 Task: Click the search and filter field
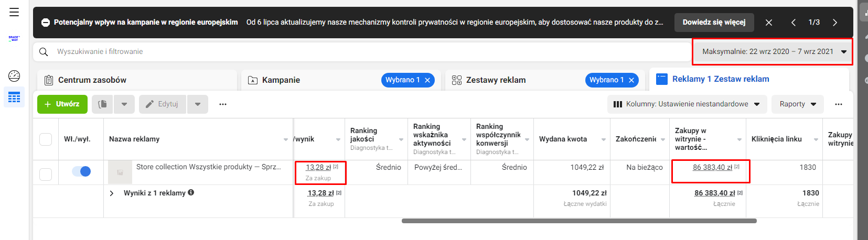[x=362, y=51]
